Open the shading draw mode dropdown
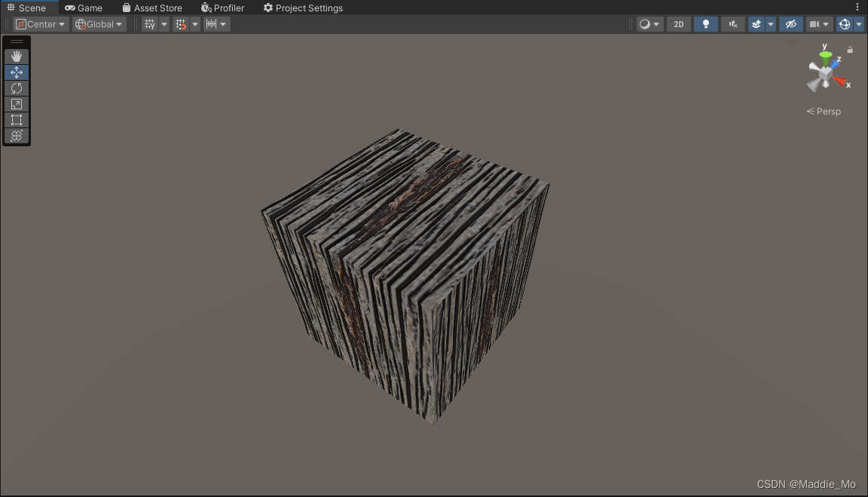The image size is (868, 497). pos(649,24)
